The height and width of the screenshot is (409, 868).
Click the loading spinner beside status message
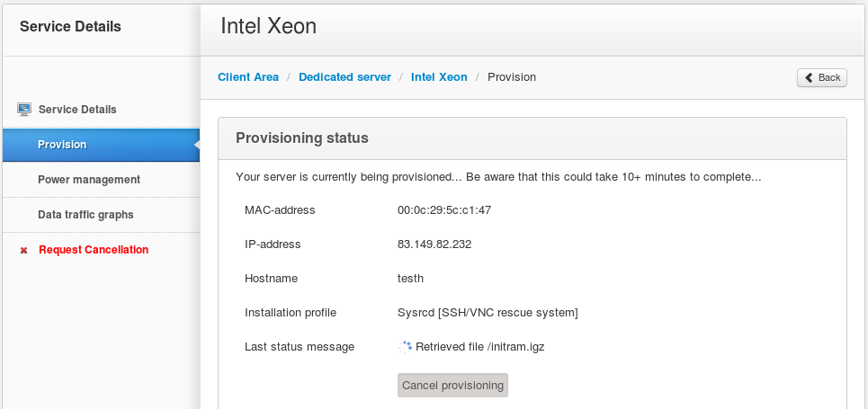pyautogui.click(x=405, y=347)
